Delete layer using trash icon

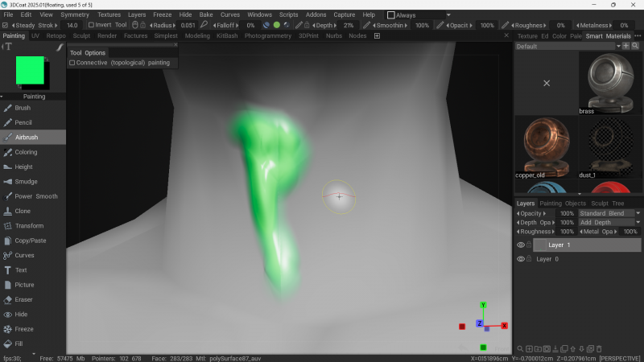[600, 348]
